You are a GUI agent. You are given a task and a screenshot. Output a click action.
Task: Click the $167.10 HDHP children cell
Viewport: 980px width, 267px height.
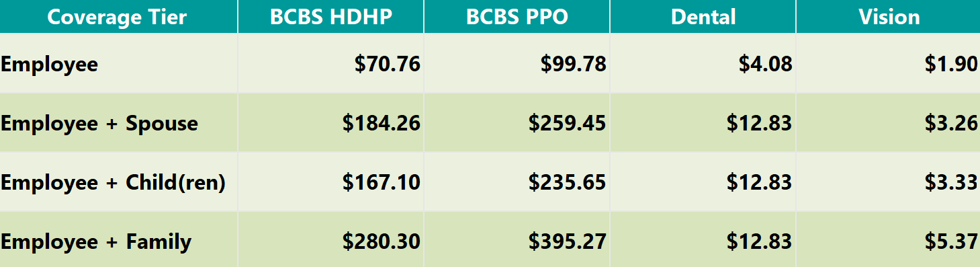coord(331,182)
